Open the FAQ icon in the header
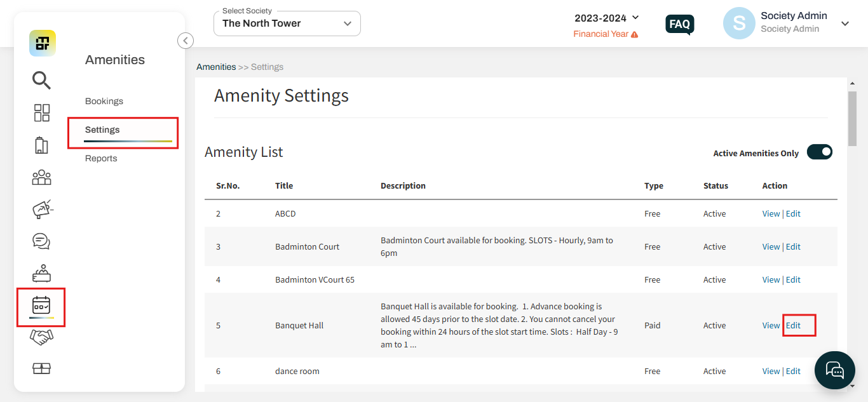 [679, 25]
